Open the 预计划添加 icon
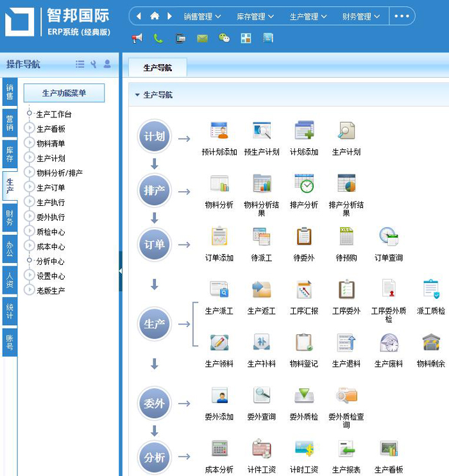 tap(219, 131)
